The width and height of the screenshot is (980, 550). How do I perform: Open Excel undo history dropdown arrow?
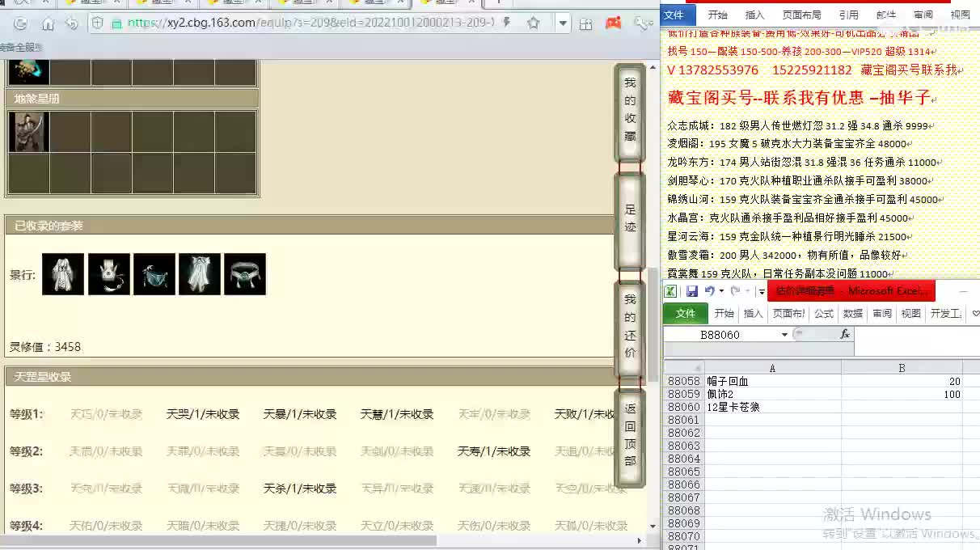click(721, 291)
